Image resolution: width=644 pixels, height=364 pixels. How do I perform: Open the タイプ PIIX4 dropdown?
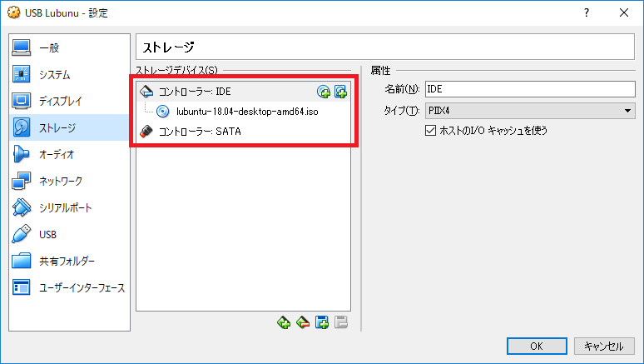click(x=530, y=111)
